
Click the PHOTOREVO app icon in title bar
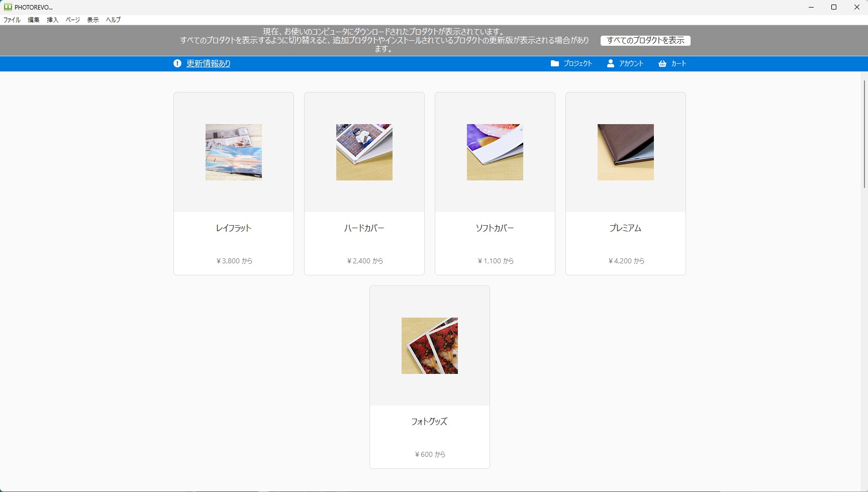click(x=8, y=7)
